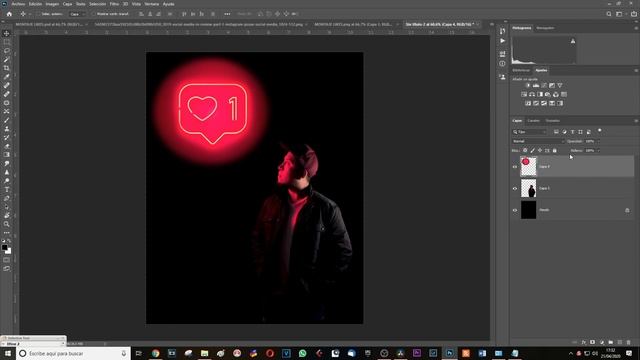Add a Brightness/Contrast adjustment layer
Image resolution: width=640 pixels, height=360 pixels.
click(528, 85)
